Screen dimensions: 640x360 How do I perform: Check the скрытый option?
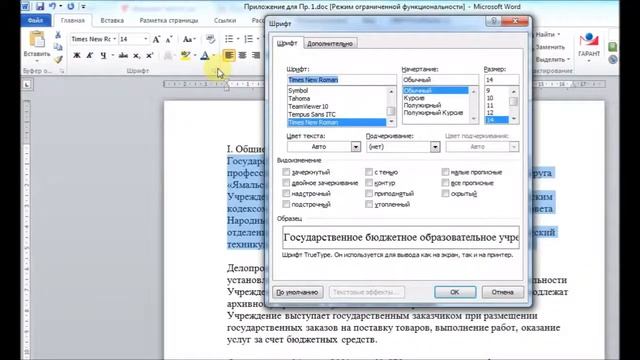445,193
